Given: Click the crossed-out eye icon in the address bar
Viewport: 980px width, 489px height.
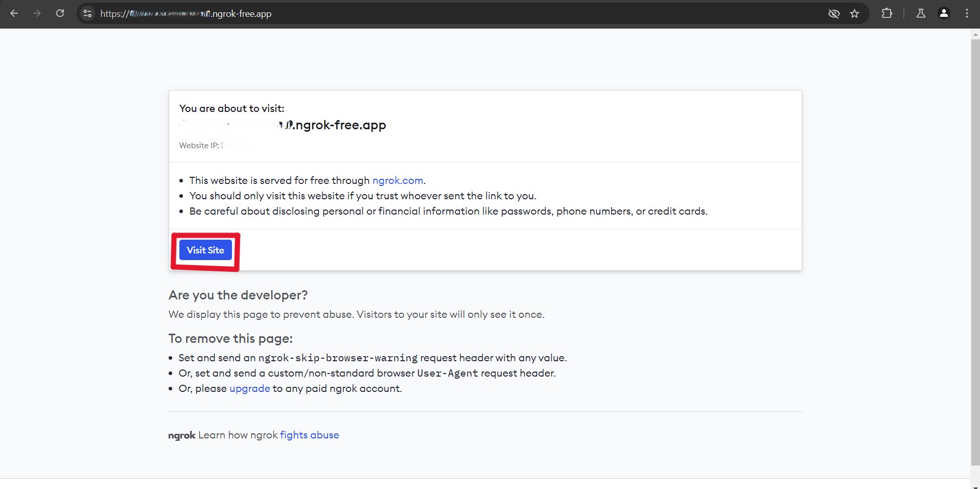Looking at the screenshot, I should [834, 13].
